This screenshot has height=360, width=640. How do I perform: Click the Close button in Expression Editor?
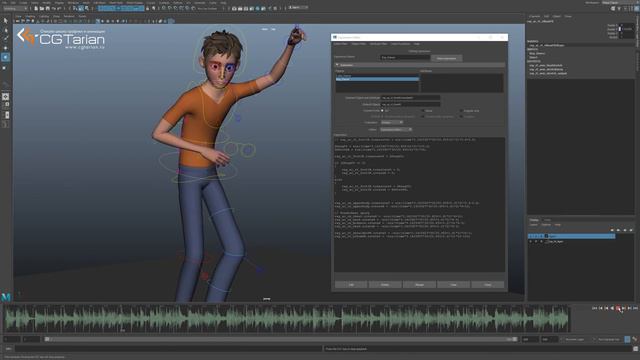pyautogui.click(x=488, y=284)
